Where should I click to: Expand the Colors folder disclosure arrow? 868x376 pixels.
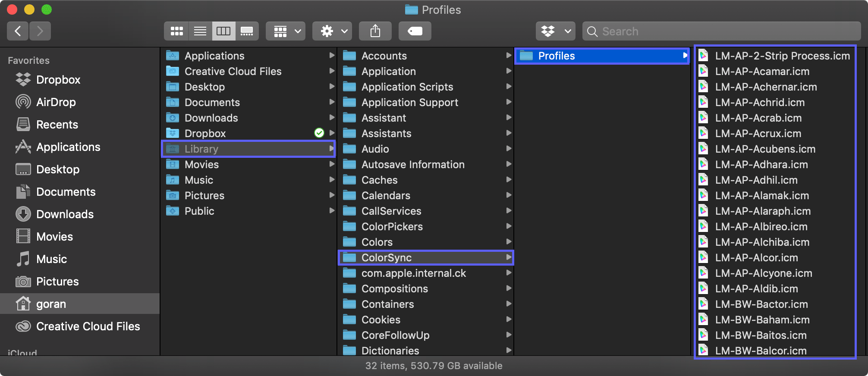tap(509, 242)
